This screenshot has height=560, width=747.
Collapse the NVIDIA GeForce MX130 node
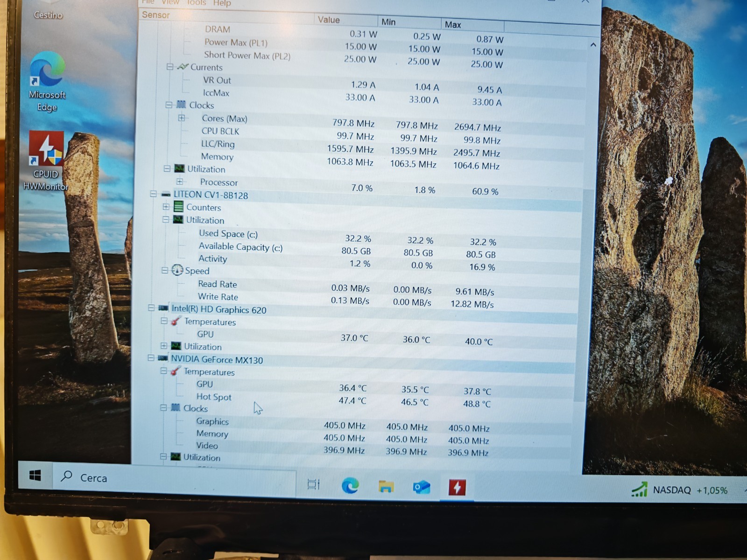pyautogui.click(x=150, y=358)
